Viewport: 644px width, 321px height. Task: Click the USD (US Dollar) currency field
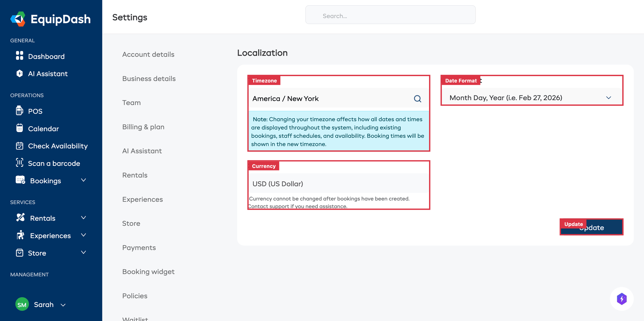point(338,183)
